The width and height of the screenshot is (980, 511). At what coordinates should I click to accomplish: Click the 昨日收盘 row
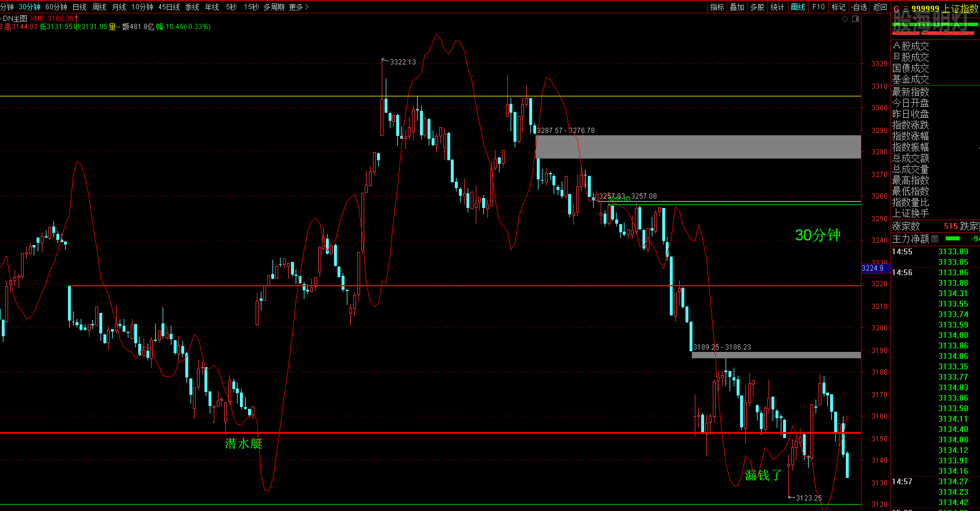click(x=935, y=114)
